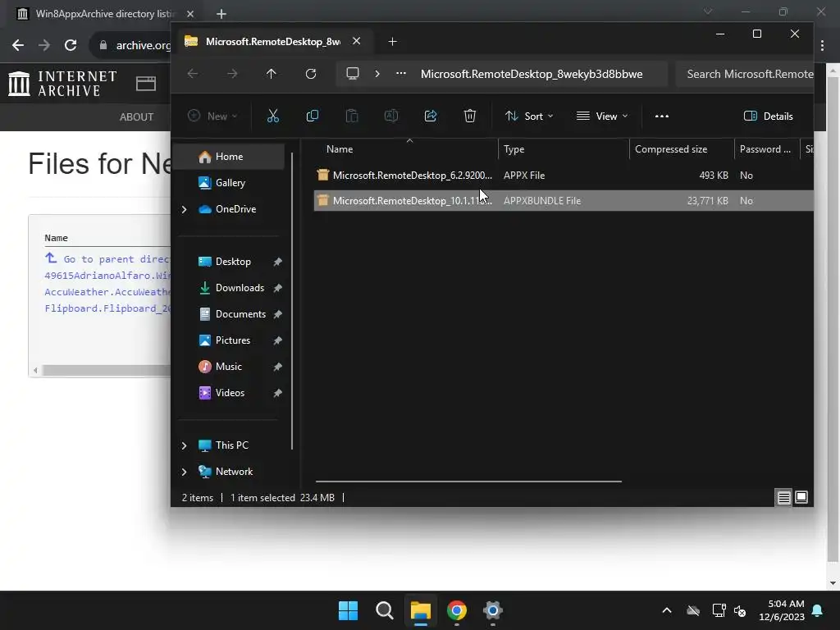The image size is (840, 630).
Task: Expand the Network tree node
Action: click(185, 472)
